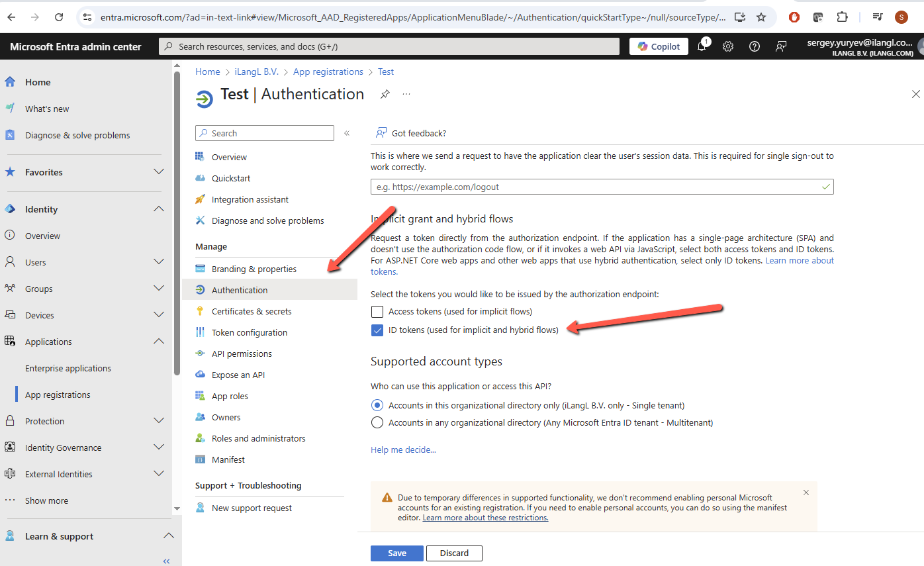Open What's new in the sidebar
This screenshot has width=924, height=566.
click(x=47, y=109)
